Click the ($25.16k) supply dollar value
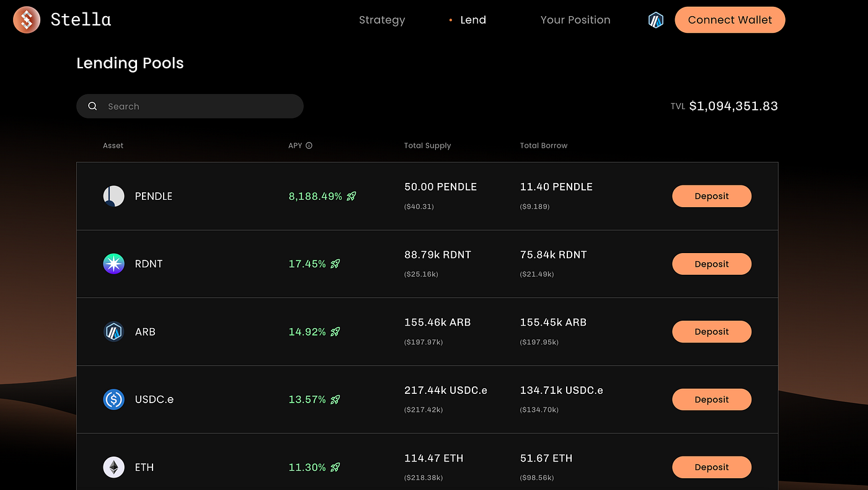 (422, 274)
